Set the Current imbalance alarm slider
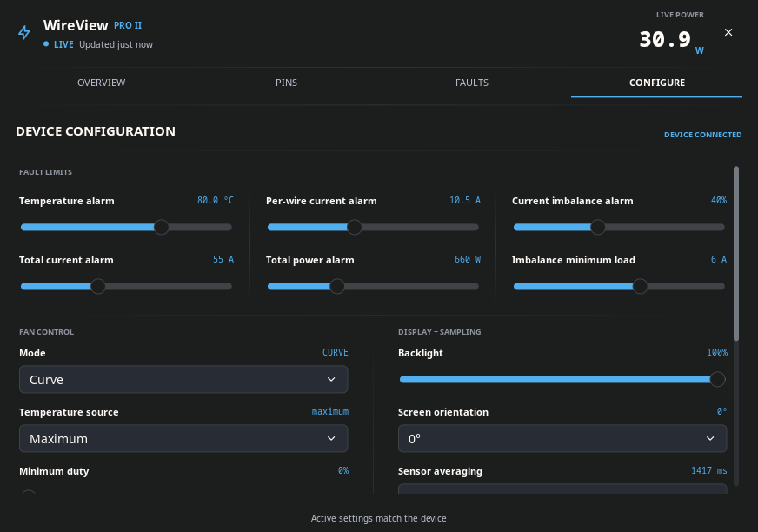The width and height of the screenshot is (758, 532). click(619, 227)
